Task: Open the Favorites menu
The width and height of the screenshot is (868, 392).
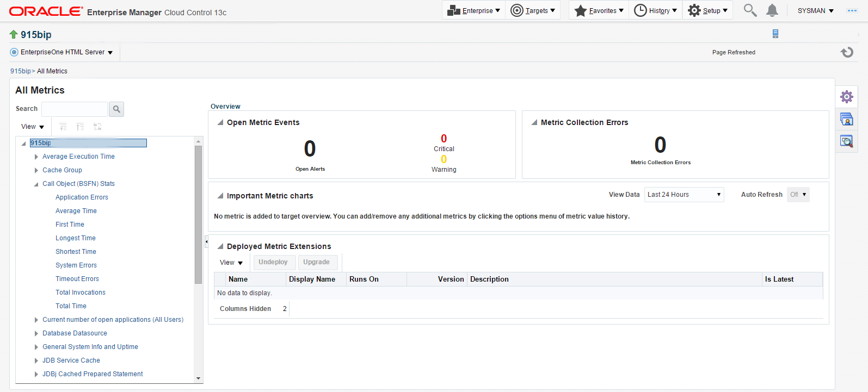Action: 599,10
